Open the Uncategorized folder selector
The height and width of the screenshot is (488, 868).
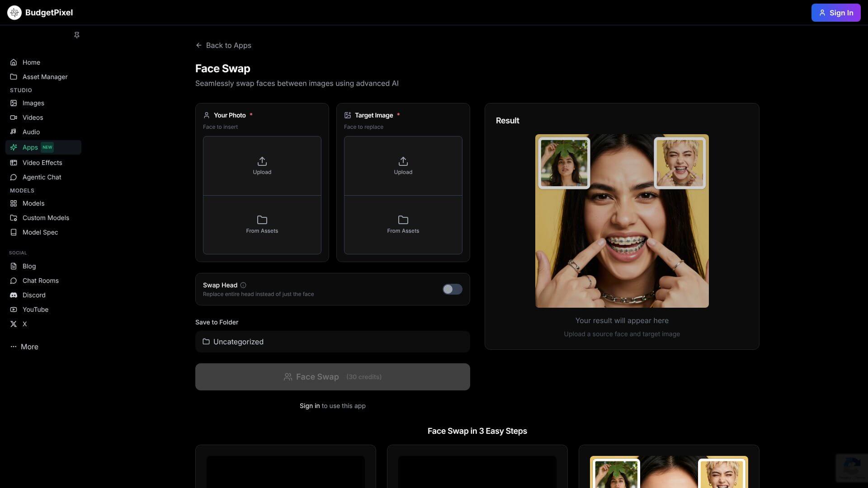point(332,342)
